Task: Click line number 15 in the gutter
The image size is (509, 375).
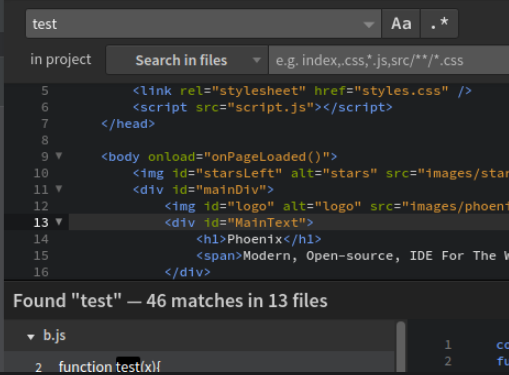Action: (x=41, y=256)
